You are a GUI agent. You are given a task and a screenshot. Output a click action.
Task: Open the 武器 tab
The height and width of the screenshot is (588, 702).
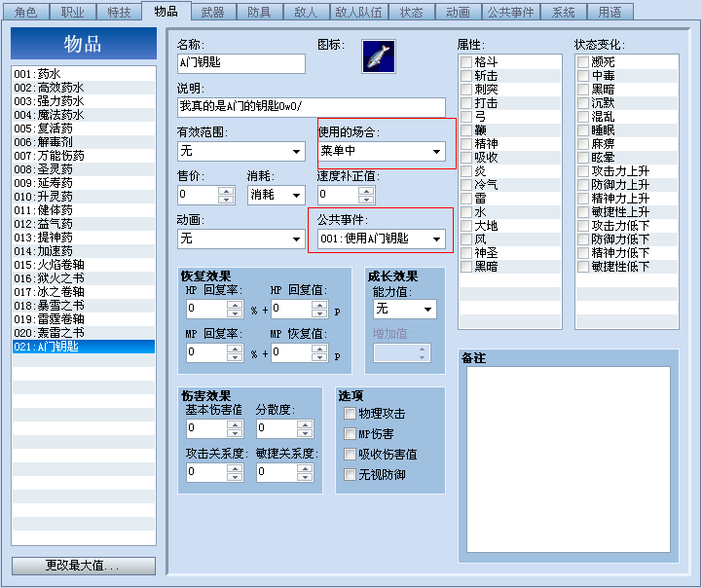tap(212, 12)
